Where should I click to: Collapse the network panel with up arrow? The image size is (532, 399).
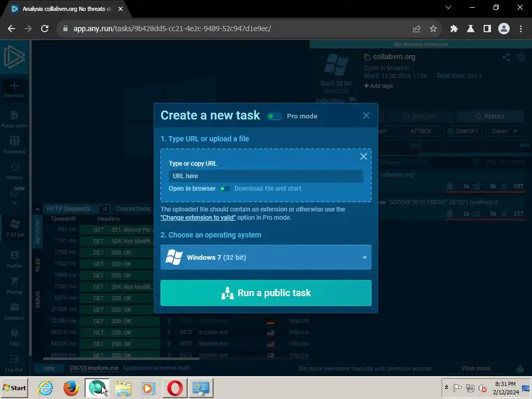37,209
